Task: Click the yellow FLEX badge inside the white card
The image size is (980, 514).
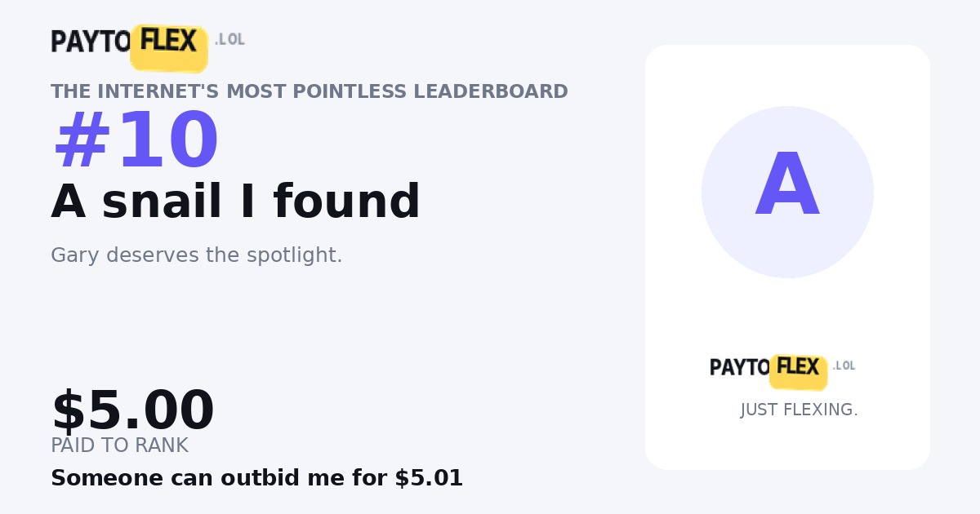Action: tap(799, 371)
